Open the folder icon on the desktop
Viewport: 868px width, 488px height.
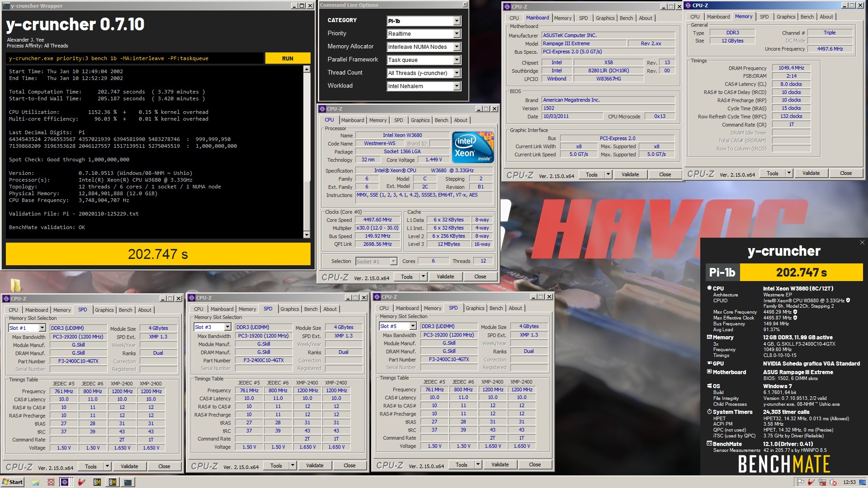tap(15, 285)
